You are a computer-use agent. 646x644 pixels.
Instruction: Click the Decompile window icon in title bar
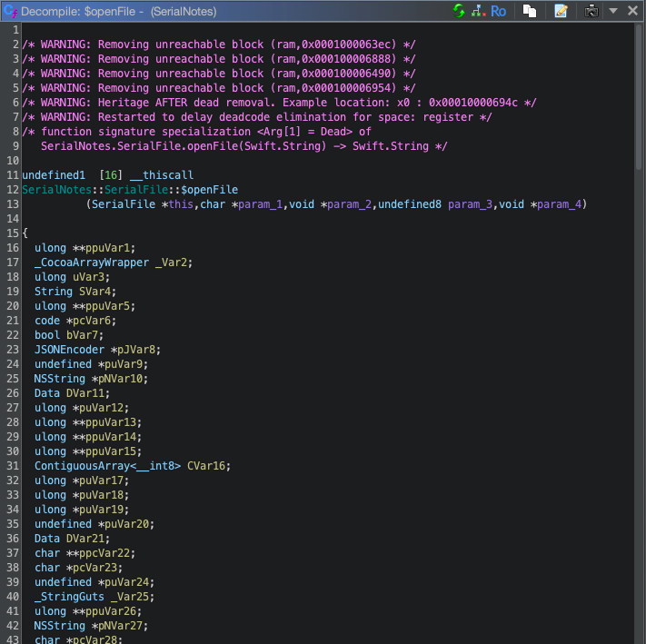[x=10, y=11]
